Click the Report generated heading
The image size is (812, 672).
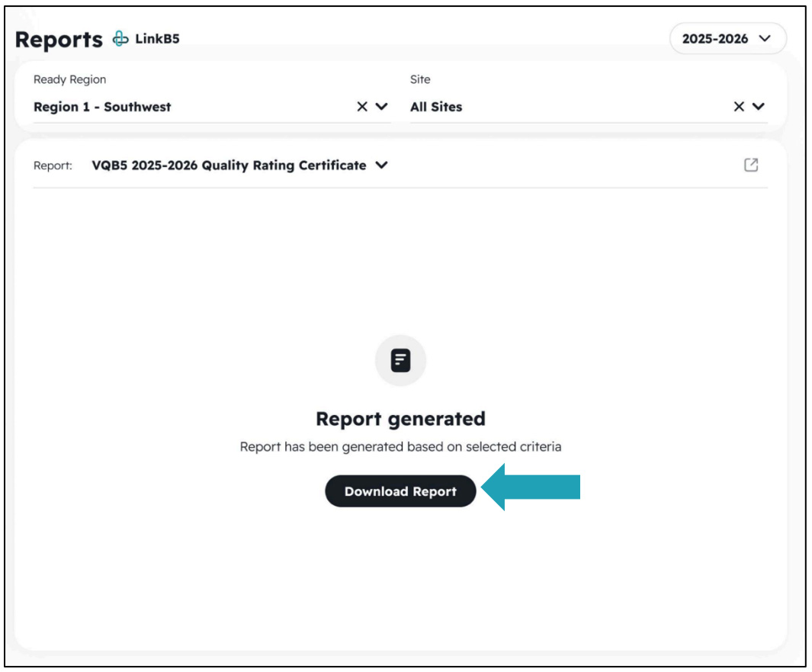click(x=400, y=419)
